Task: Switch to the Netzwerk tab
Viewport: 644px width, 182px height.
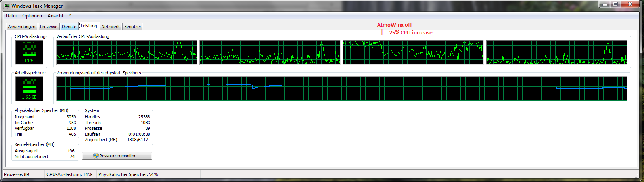Action: coord(111,27)
